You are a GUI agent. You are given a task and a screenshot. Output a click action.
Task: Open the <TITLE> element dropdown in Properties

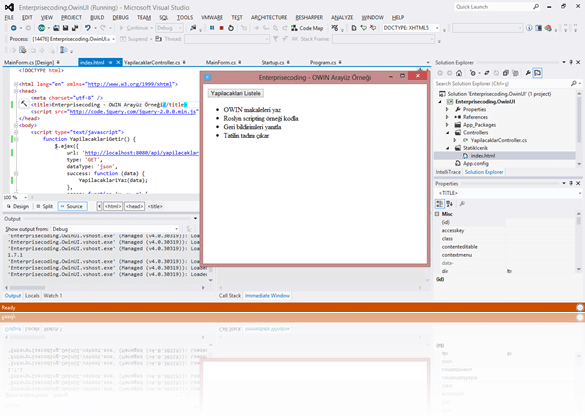(508, 193)
